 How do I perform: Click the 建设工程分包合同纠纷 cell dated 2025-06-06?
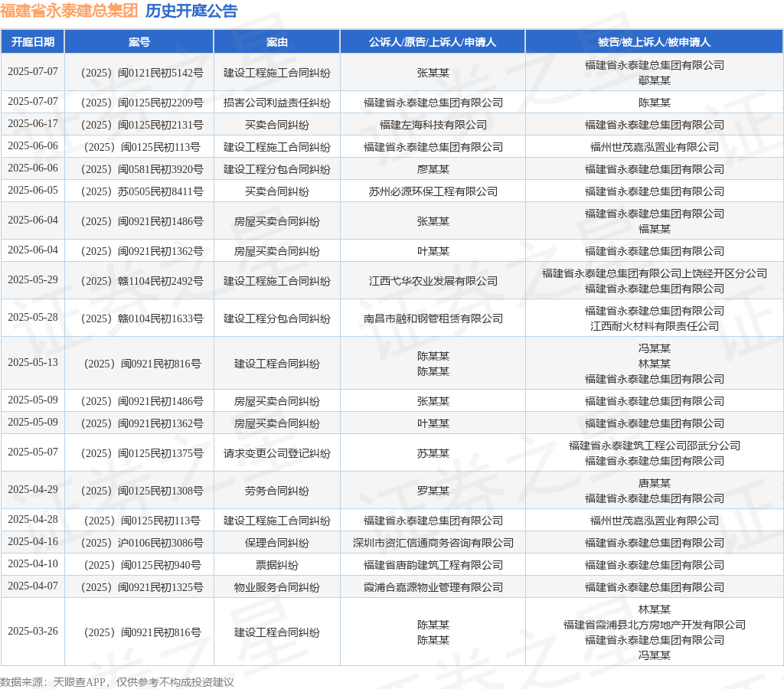tap(277, 169)
